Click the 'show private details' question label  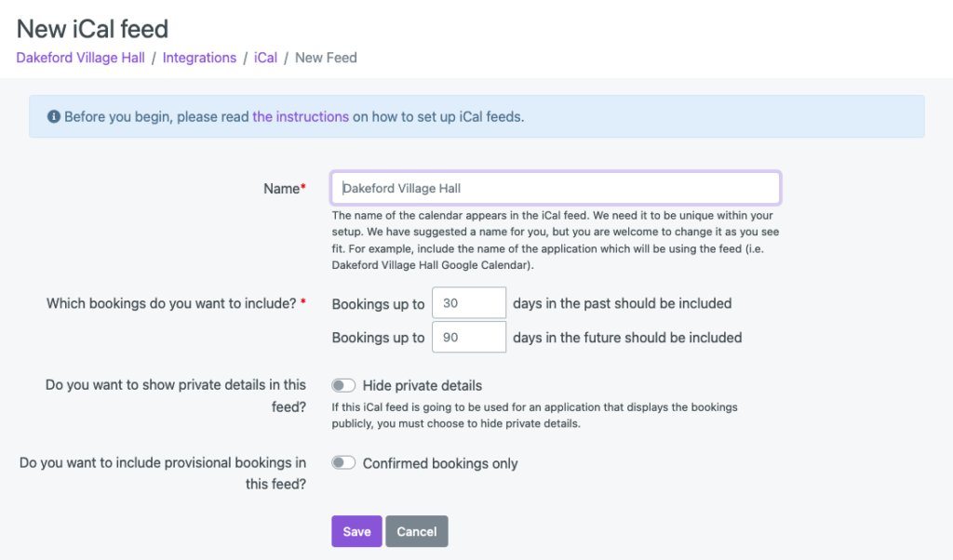176,395
